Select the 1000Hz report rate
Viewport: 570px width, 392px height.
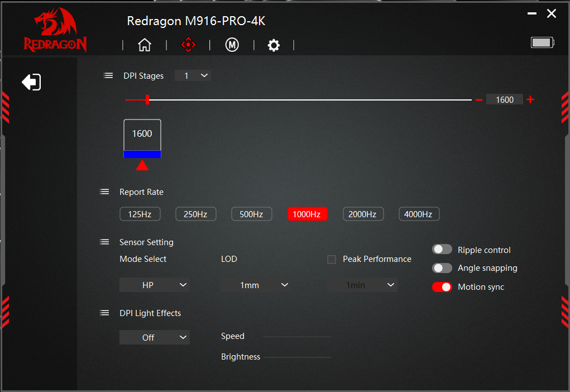click(307, 214)
